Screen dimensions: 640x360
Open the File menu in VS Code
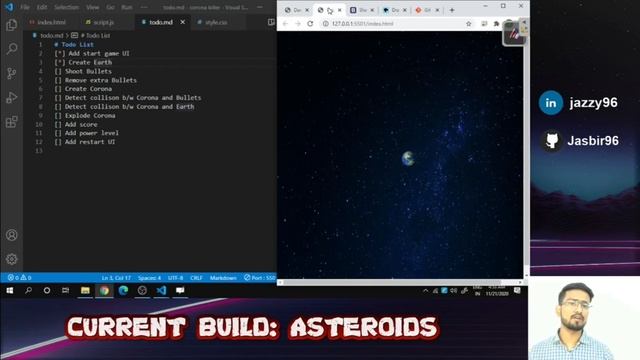pyautogui.click(x=25, y=7)
